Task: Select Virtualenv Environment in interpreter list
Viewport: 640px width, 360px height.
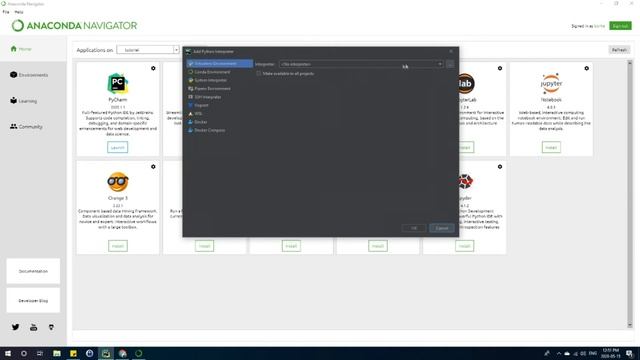Action: 219,64
